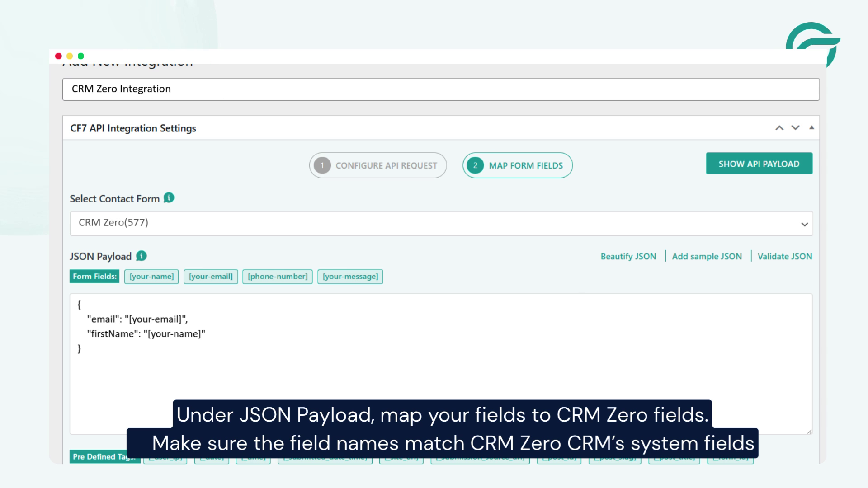Click the Show API Payload button
Screen dimensions: 868x488
759,164
